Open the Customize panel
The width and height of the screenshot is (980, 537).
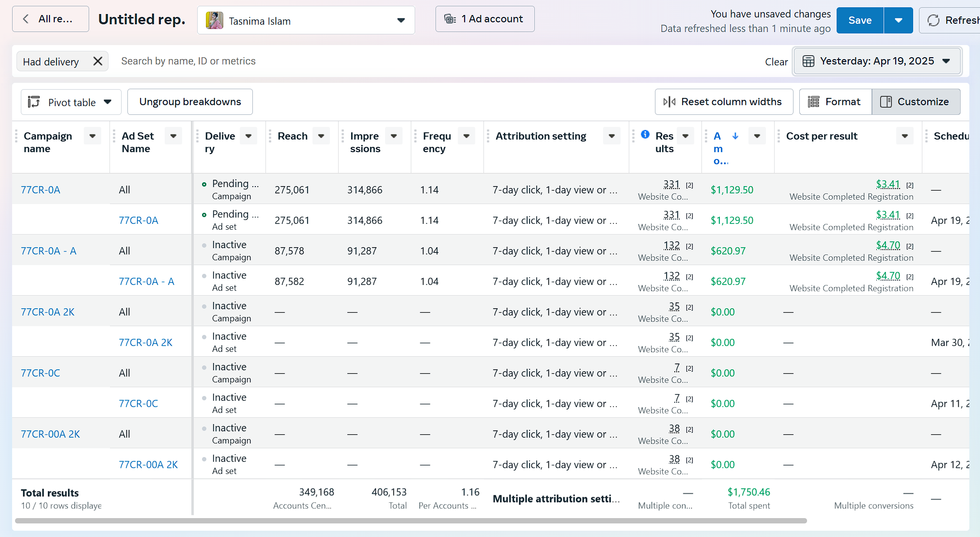[x=916, y=102]
